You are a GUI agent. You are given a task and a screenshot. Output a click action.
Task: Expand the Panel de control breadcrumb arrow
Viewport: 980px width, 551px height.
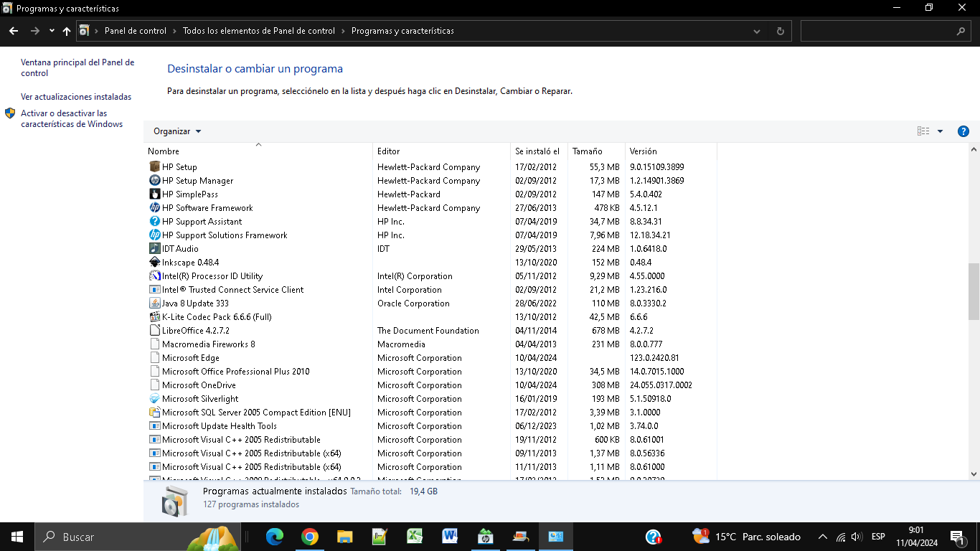click(x=174, y=31)
